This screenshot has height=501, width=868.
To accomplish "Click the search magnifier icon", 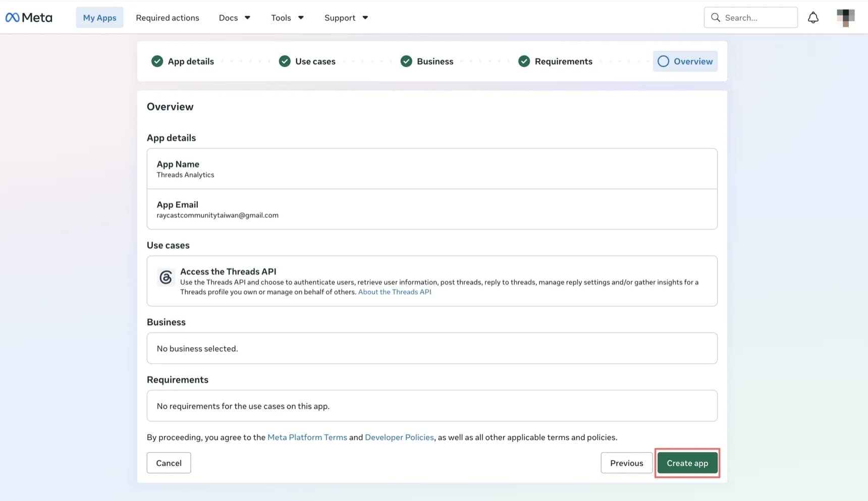I will coord(715,18).
